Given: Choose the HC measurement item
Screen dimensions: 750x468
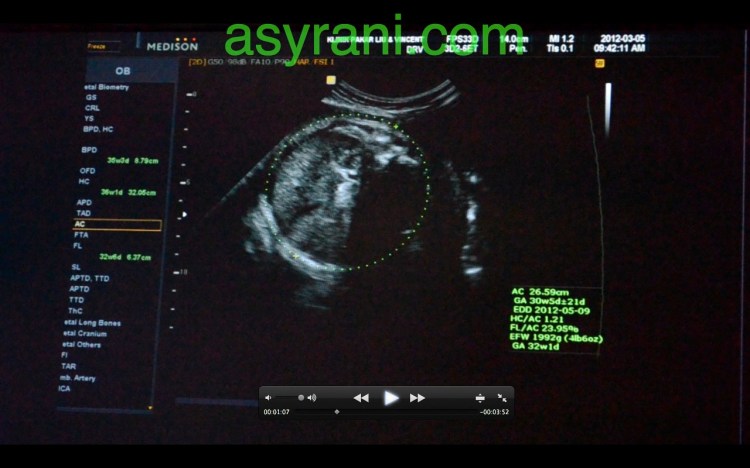Looking at the screenshot, I should pos(86,181).
